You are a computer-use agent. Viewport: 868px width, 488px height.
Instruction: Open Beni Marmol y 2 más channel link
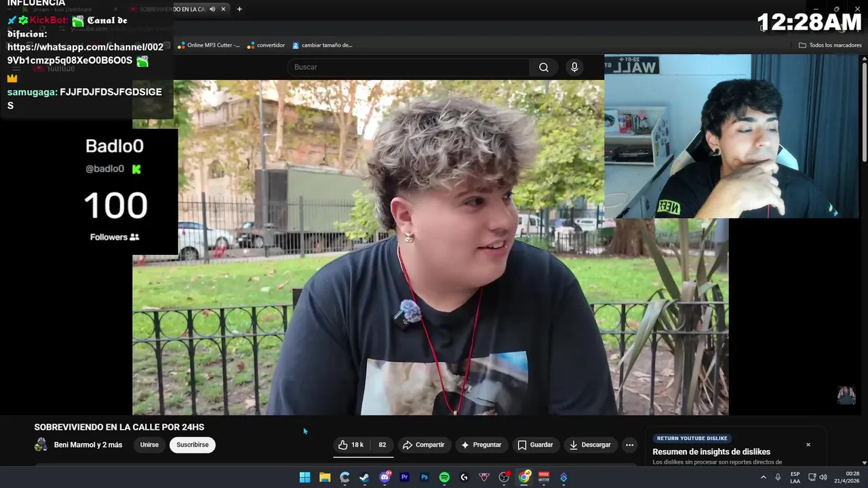88,445
